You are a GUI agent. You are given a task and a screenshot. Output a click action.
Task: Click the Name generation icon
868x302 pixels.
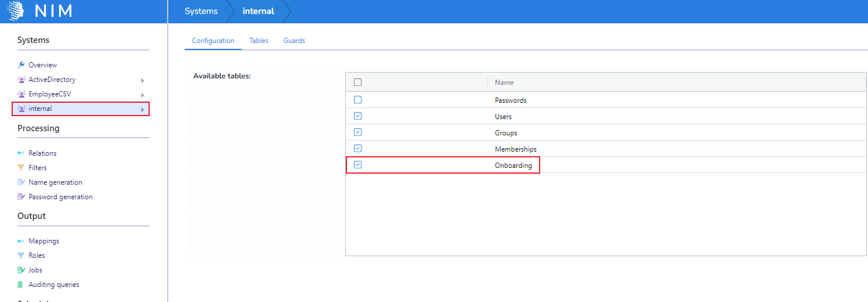pyautogui.click(x=21, y=182)
